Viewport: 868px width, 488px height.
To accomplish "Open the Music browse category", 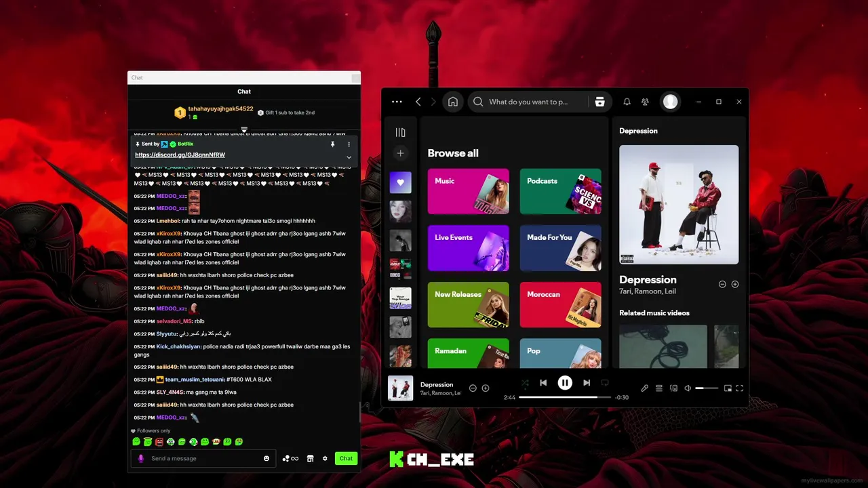I will point(468,191).
